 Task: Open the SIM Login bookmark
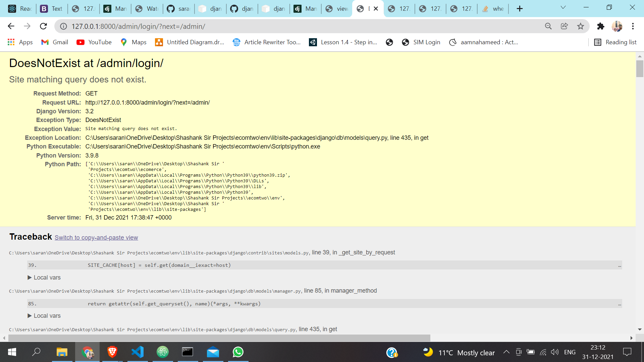pos(421,42)
